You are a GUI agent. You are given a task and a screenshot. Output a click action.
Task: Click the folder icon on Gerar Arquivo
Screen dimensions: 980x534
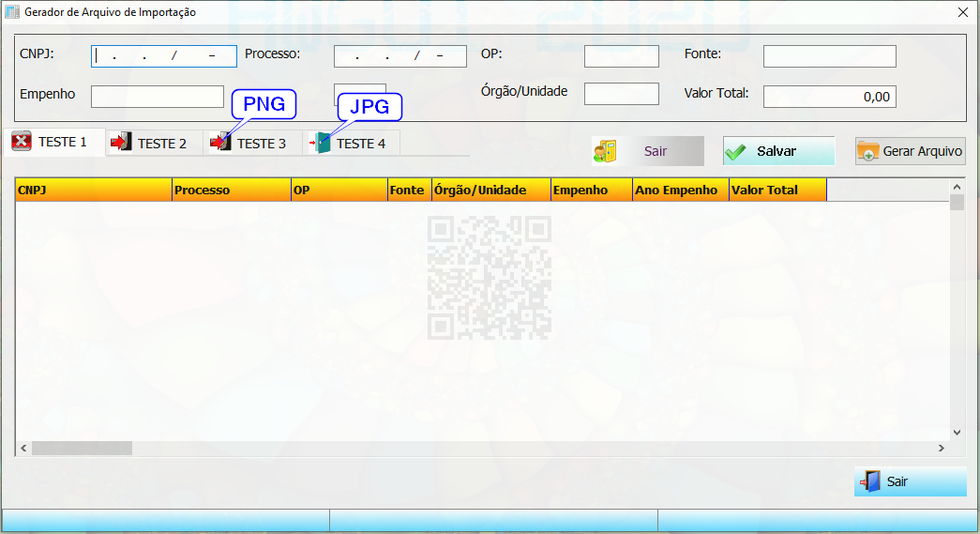pos(867,151)
